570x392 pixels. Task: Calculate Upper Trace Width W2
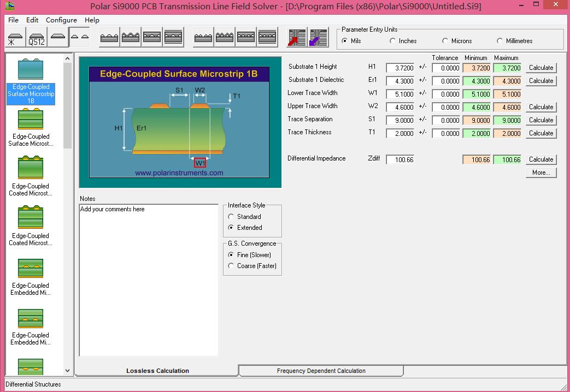pos(541,107)
